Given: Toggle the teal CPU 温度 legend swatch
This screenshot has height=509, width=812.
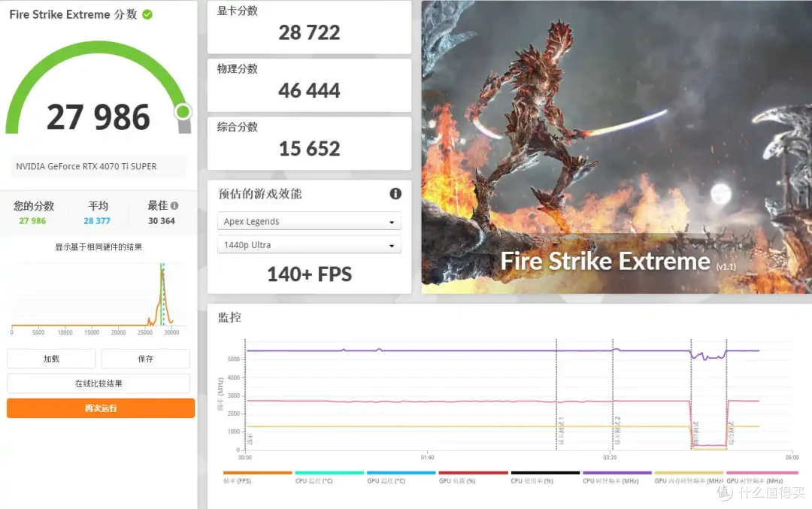Looking at the screenshot, I should coord(329,473).
